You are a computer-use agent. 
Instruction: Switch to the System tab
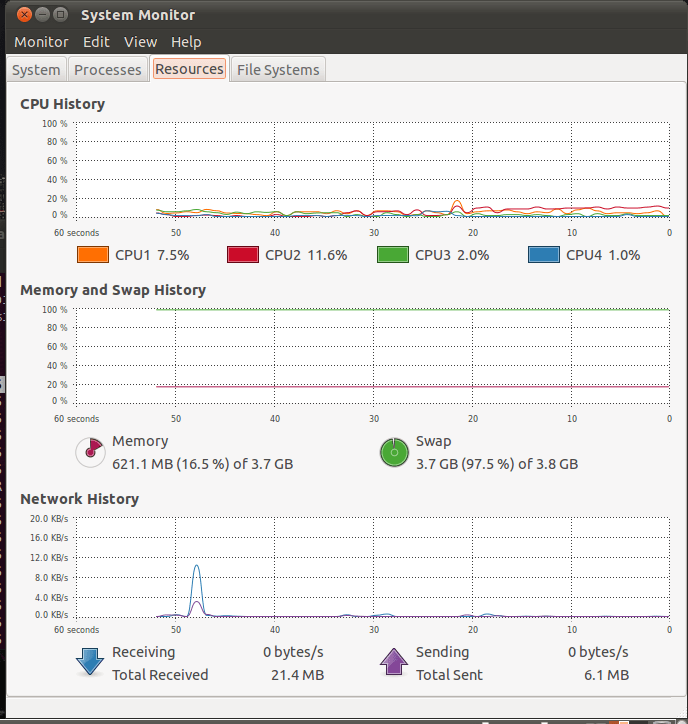(x=36, y=70)
